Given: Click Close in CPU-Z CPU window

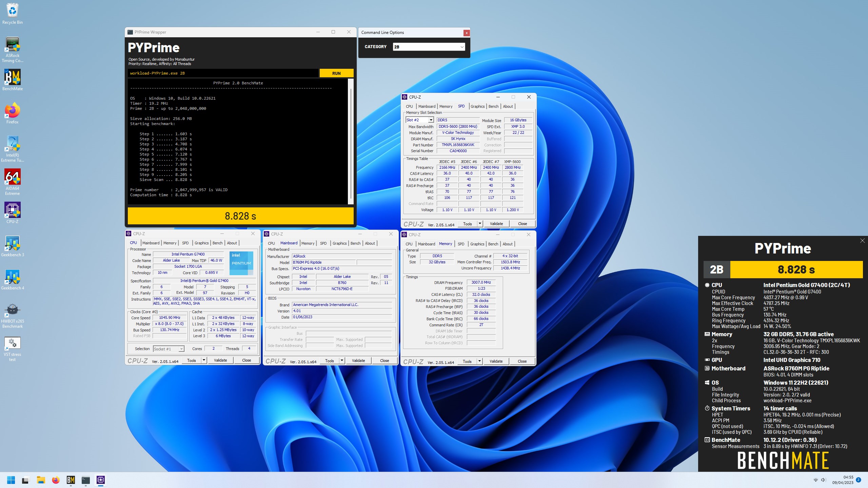Looking at the screenshot, I should pos(246,360).
